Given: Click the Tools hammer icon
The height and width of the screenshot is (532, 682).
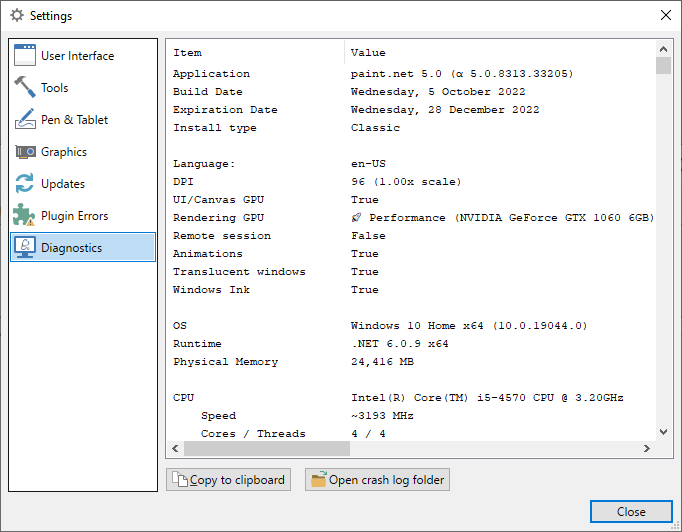Looking at the screenshot, I should point(25,87).
